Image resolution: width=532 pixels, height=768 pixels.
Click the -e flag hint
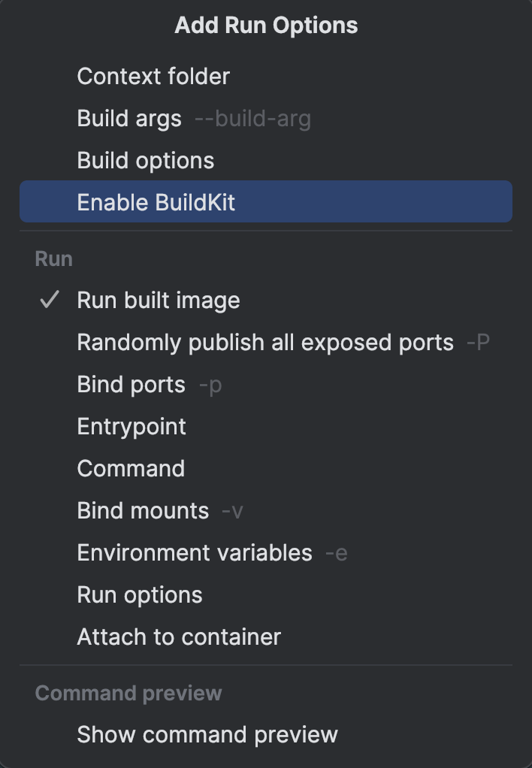tap(336, 553)
